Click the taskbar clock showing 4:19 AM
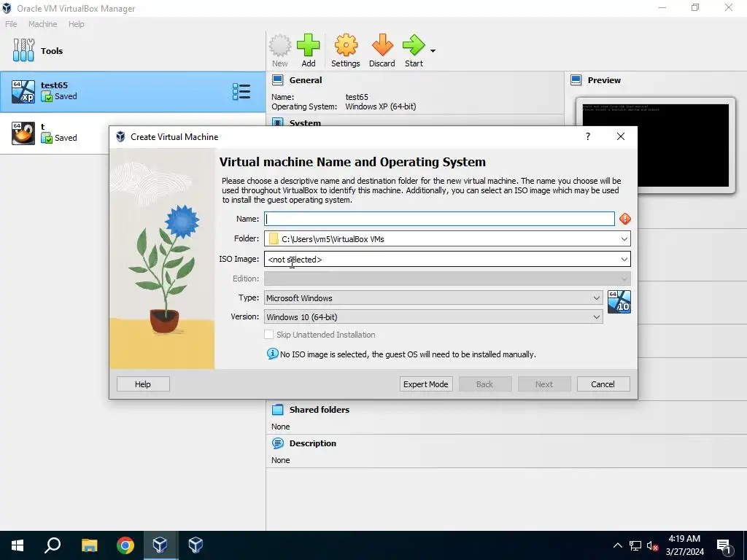 (684, 545)
